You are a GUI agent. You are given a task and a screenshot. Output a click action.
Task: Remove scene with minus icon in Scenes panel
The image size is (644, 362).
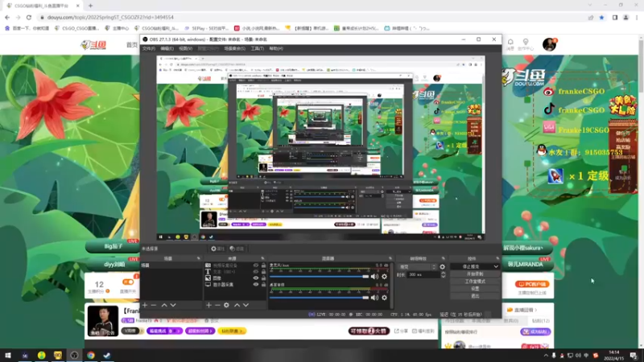154,305
